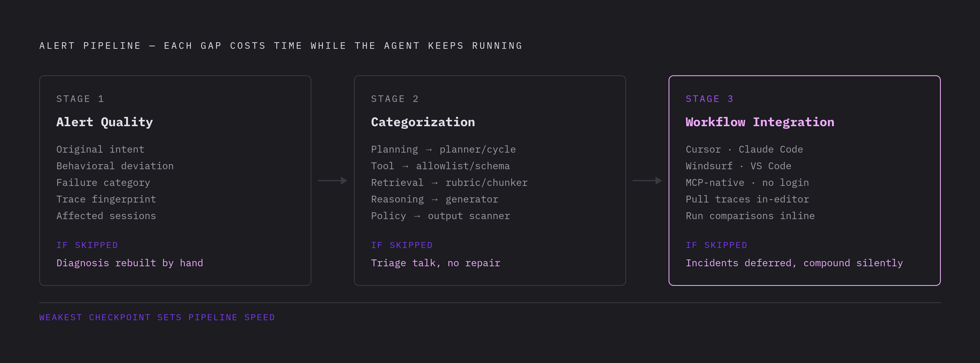Viewport: 980px width, 363px height.
Task: Click the Workflow Integration heading
Action: point(760,122)
